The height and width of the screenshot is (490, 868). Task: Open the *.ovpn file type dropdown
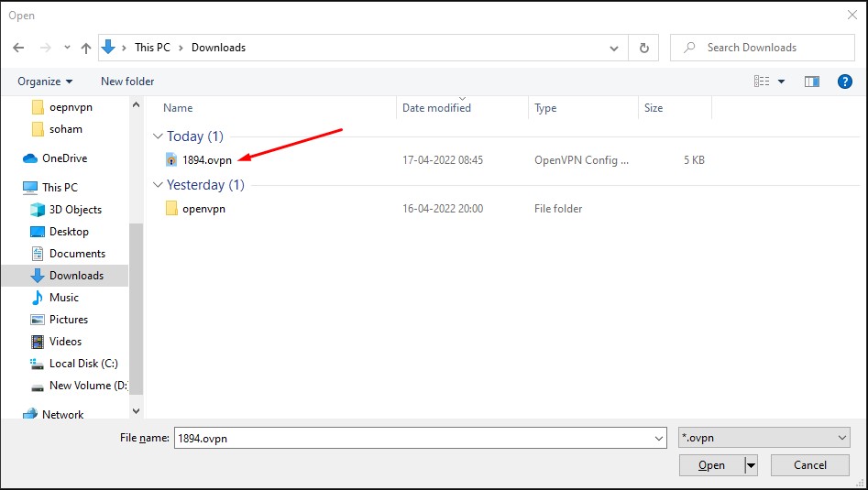(x=764, y=439)
